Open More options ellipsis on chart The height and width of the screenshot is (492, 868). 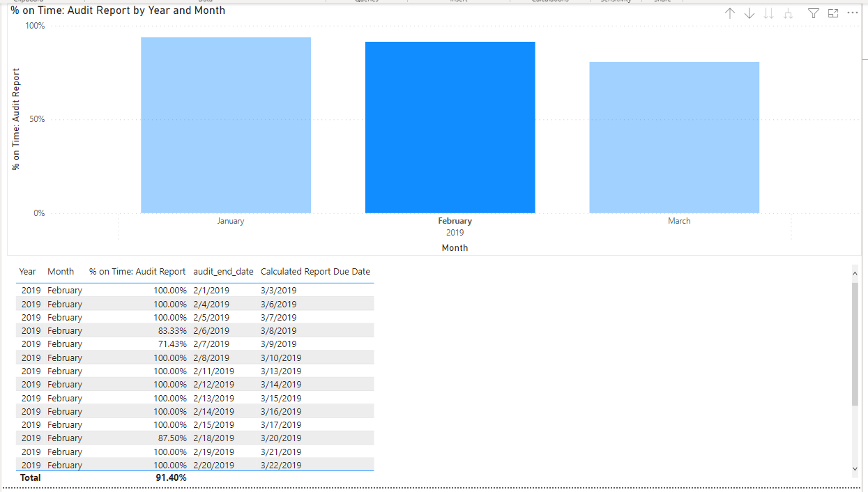[853, 13]
